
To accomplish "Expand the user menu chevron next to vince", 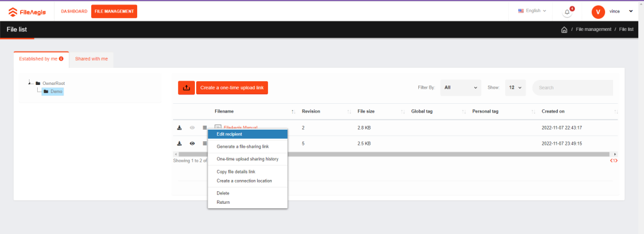I will [631, 11].
